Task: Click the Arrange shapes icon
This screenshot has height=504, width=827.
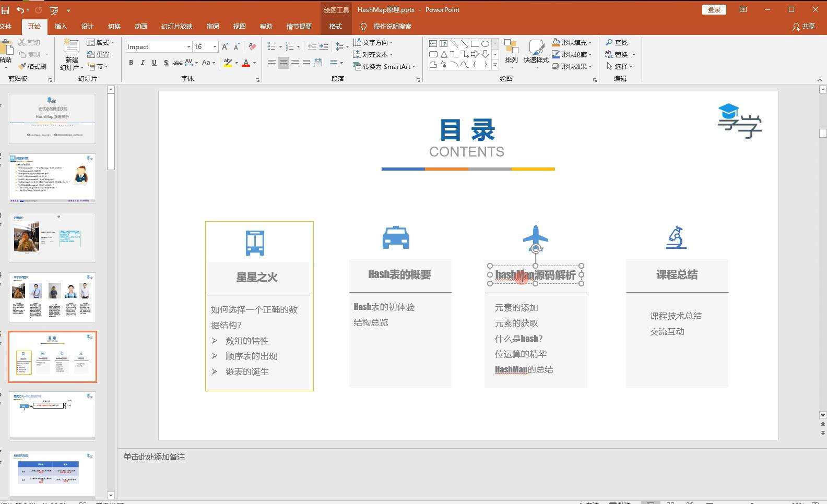Action: [511, 51]
